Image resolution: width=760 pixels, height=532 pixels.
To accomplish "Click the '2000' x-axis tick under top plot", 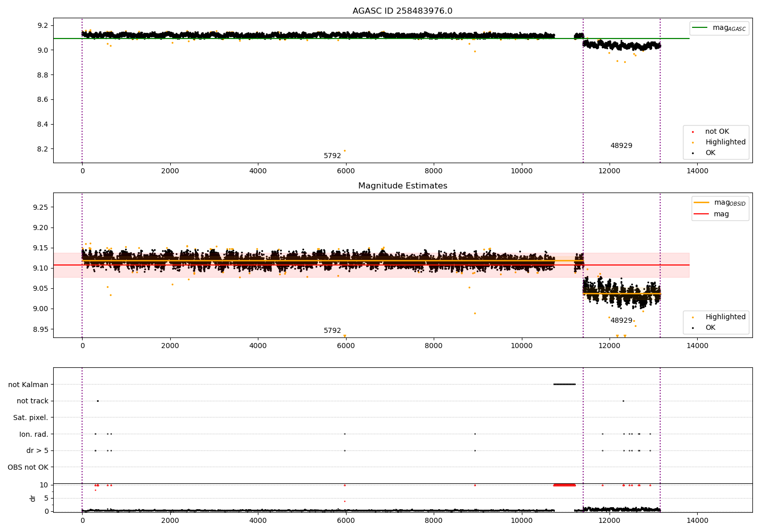I will coord(170,171).
